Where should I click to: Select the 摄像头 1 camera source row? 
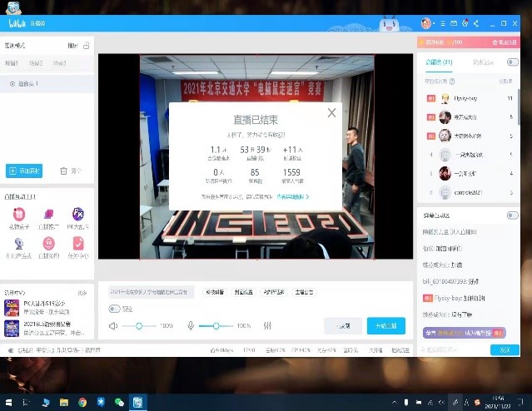point(47,84)
